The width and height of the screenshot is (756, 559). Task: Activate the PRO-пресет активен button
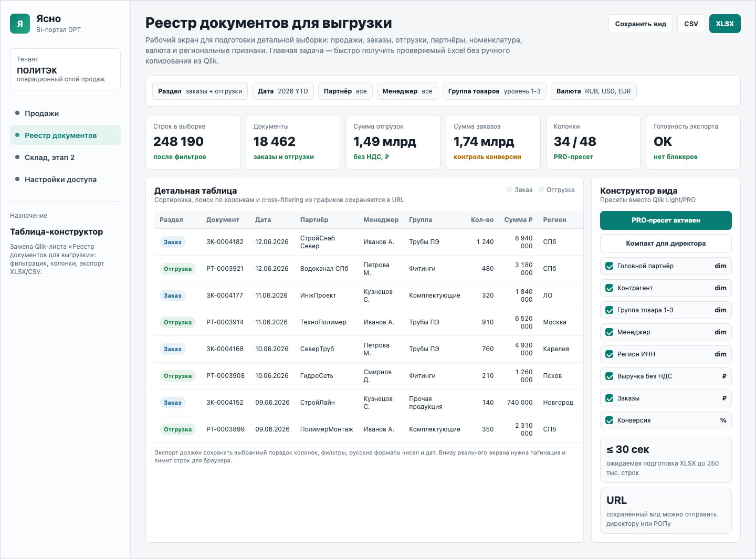click(x=666, y=220)
